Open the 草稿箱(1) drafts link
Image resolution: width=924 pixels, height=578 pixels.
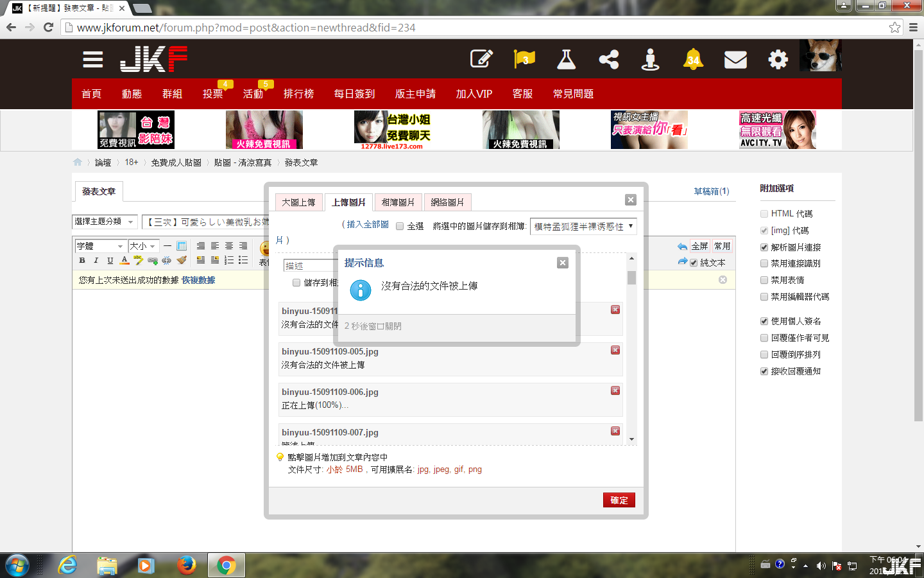(712, 191)
